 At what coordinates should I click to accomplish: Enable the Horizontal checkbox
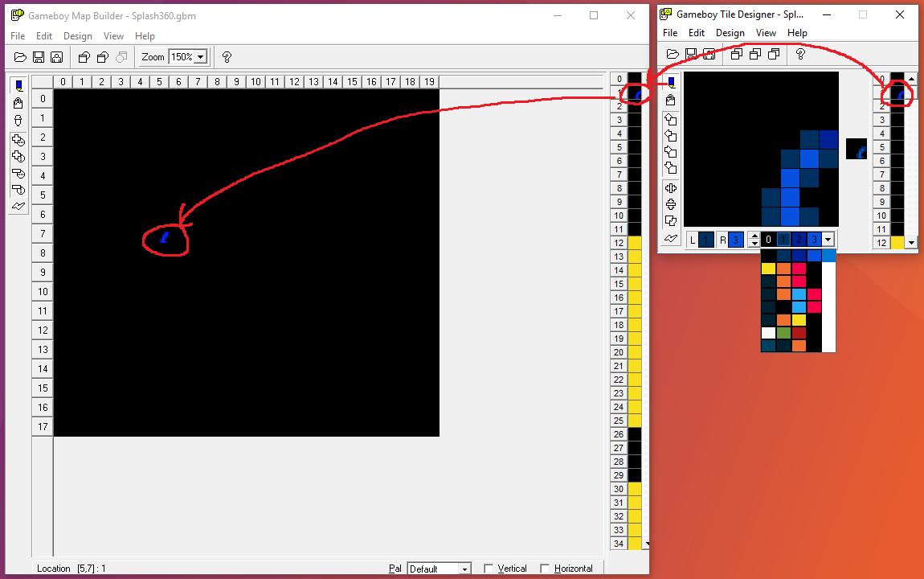coord(545,569)
